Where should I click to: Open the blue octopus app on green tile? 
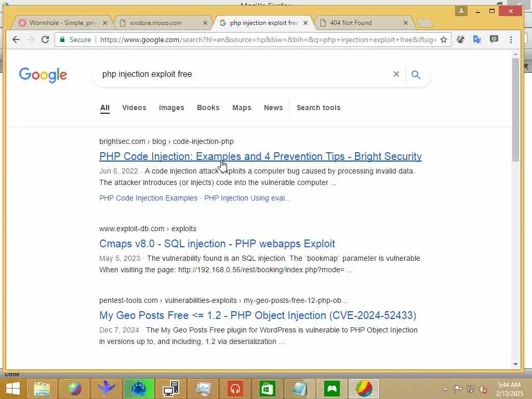point(138,389)
